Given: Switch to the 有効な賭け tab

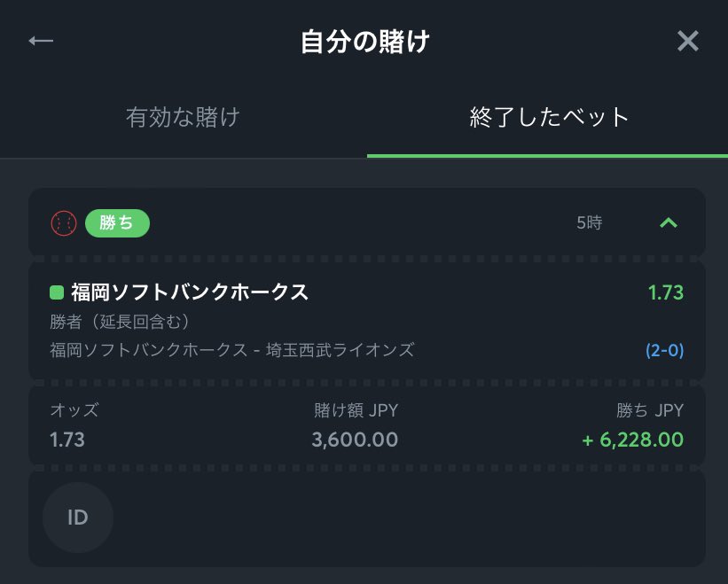Looking at the screenshot, I should coord(184,117).
